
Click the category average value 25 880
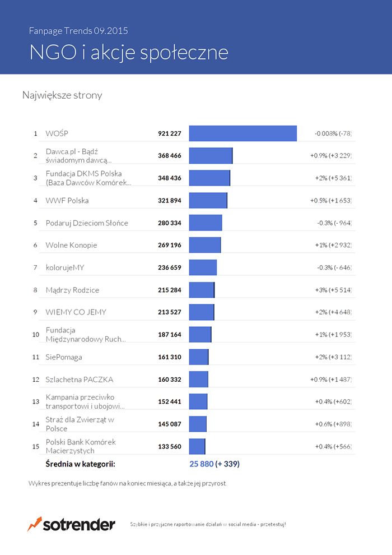[201, 464]
